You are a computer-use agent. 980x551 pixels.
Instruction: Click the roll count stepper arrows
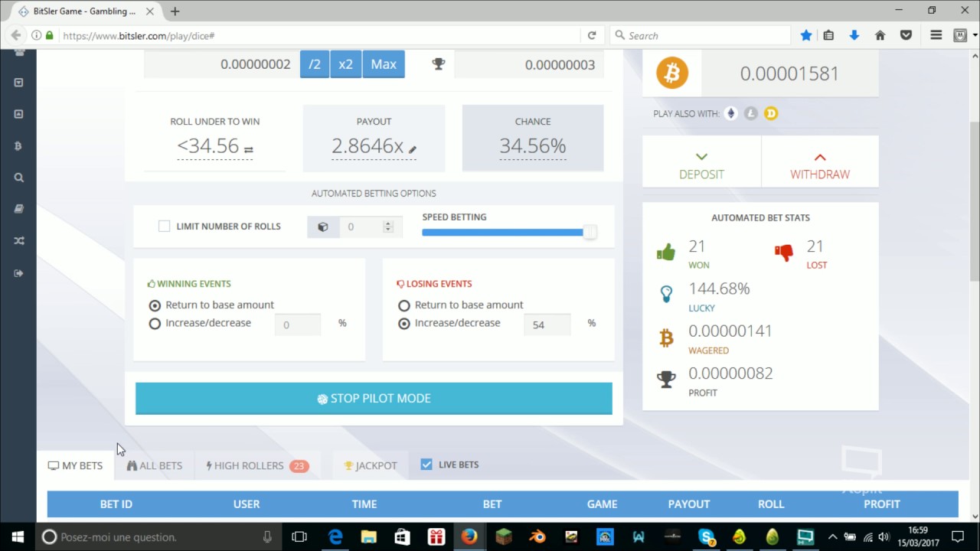click(x=388, y=227)
